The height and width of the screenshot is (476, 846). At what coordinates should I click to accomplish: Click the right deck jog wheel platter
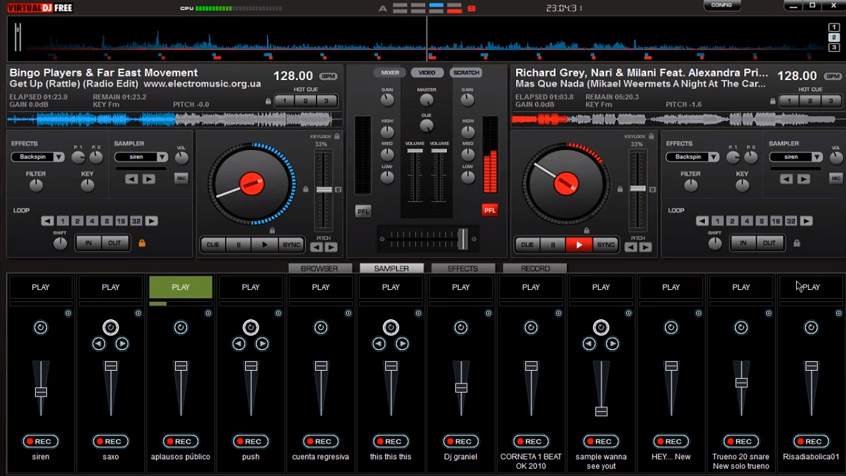(x=566, y=183)
